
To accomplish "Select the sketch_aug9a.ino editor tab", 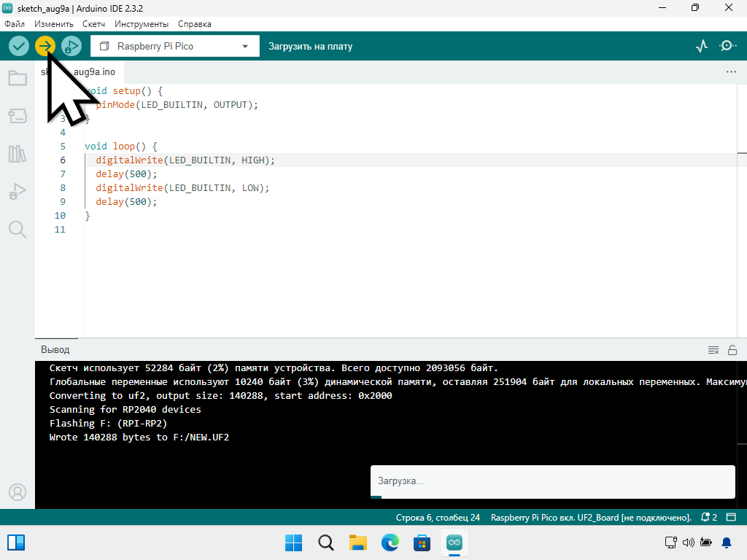I will [79, 72].
